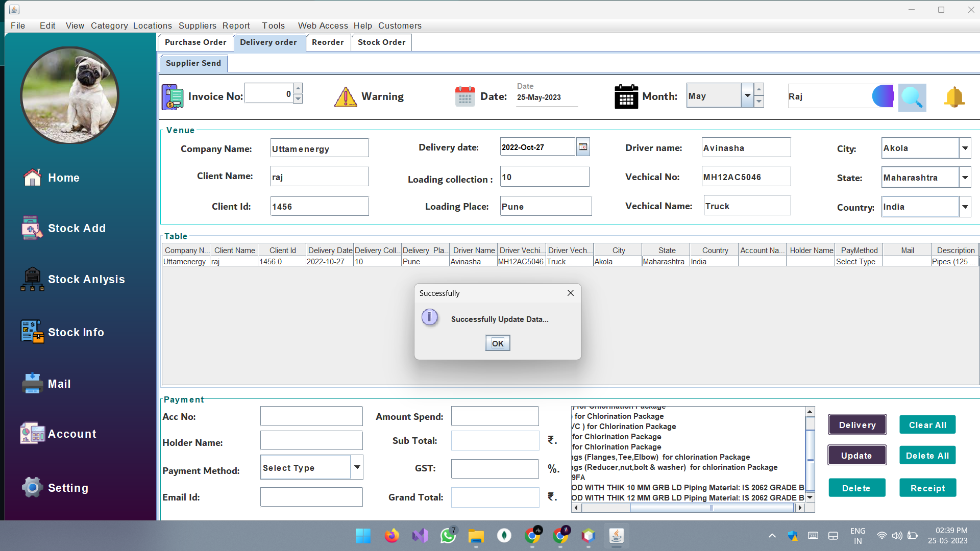Open the Mail section in sidebar

click(60, 384)
